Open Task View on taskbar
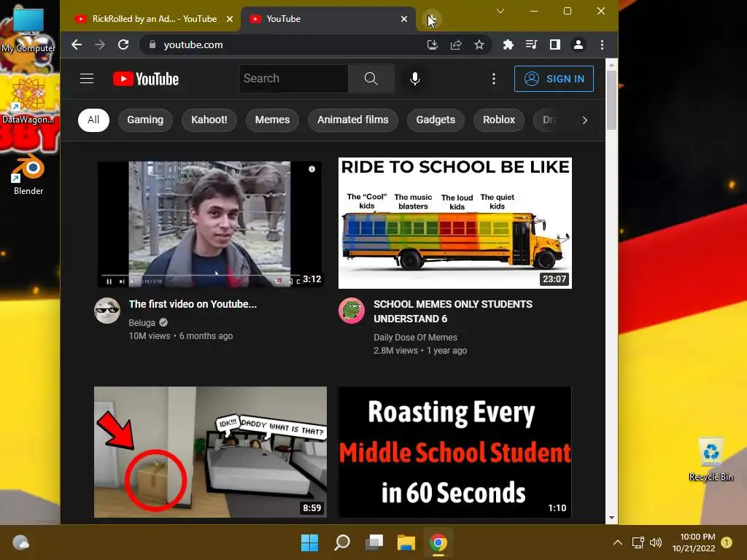The height and width of the screenshot is (560, 747). [374, 542]
